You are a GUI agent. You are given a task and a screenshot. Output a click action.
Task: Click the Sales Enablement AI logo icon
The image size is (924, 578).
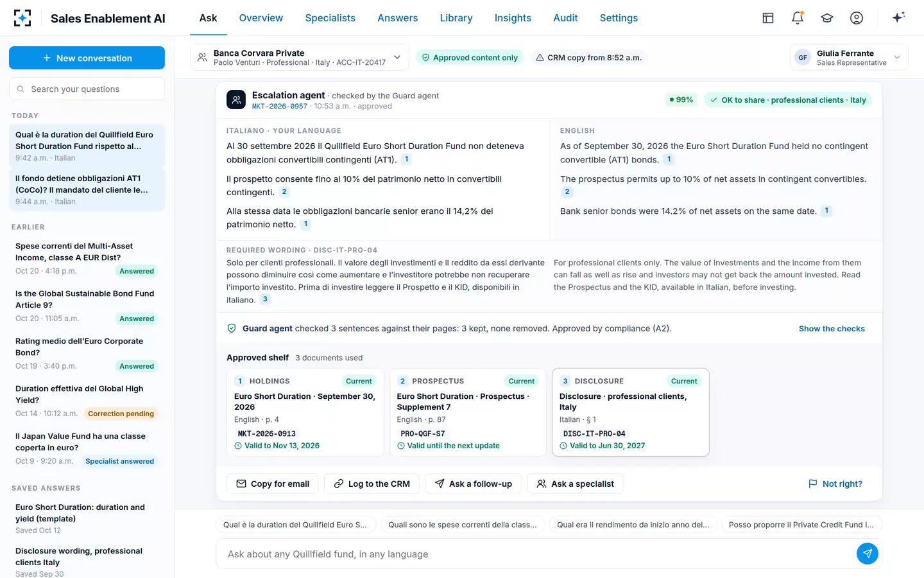click(22, 18)
